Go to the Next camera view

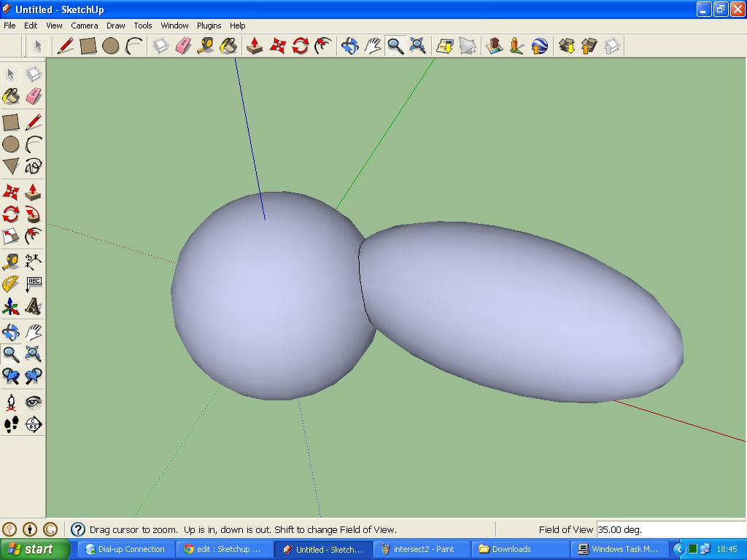[34, 376]
